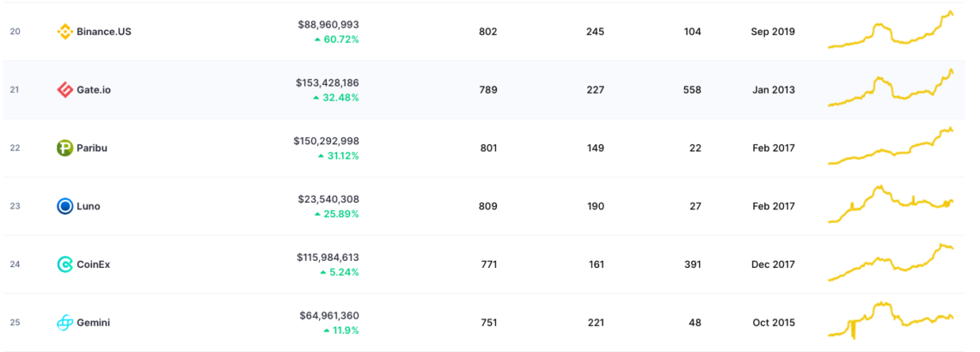Image resolution: width=980 pixels, height=352 pixels.
Task: Click the CoinEx logo icon
Action: (x=64, y=264)
